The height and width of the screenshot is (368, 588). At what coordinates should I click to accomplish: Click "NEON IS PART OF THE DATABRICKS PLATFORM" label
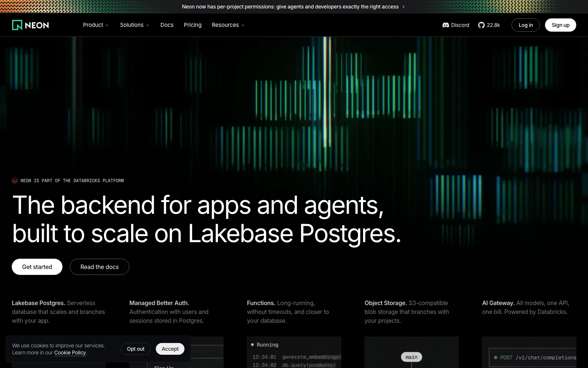coord(72,181)
